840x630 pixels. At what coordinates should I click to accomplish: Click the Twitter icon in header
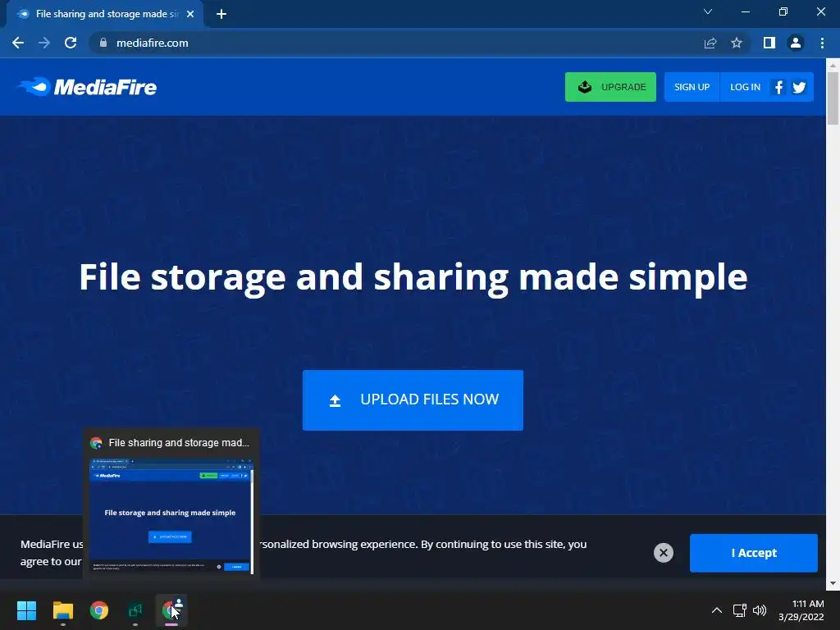tap(799, 87)
